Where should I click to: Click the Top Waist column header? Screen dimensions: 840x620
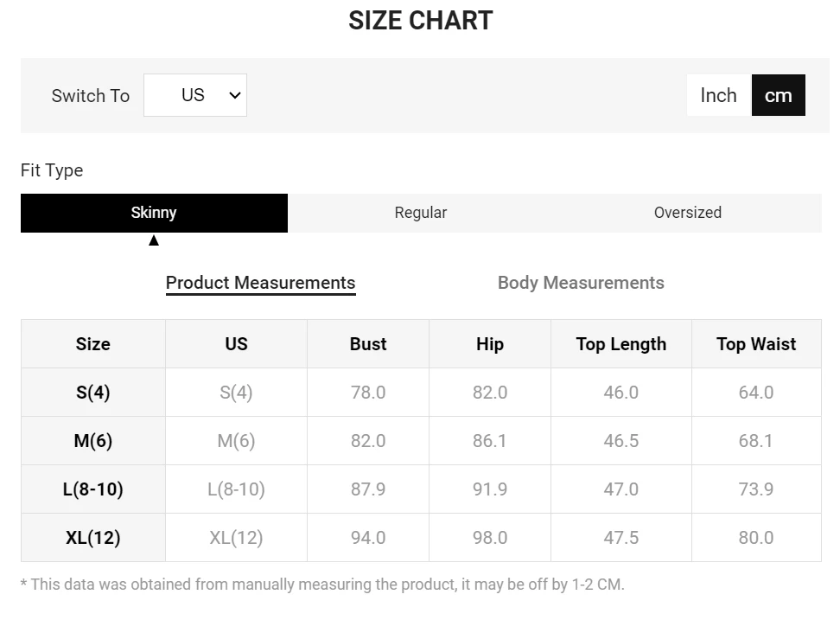point(756,344)
